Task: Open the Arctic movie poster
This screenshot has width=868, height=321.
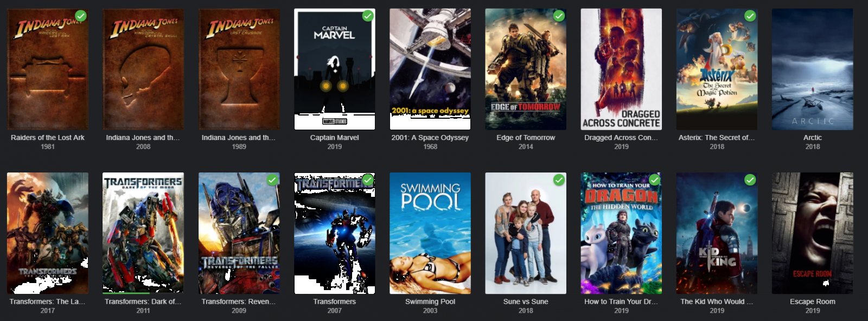Action: point(813,69)
